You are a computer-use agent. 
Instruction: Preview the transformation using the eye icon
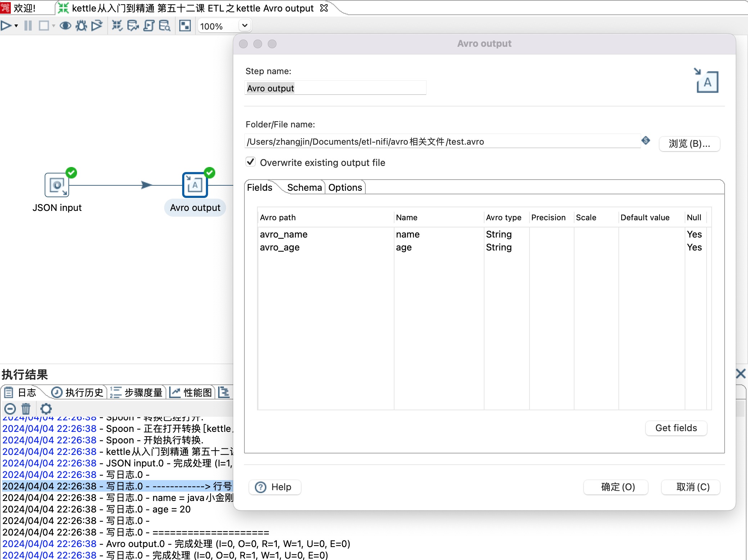[65, 26]
